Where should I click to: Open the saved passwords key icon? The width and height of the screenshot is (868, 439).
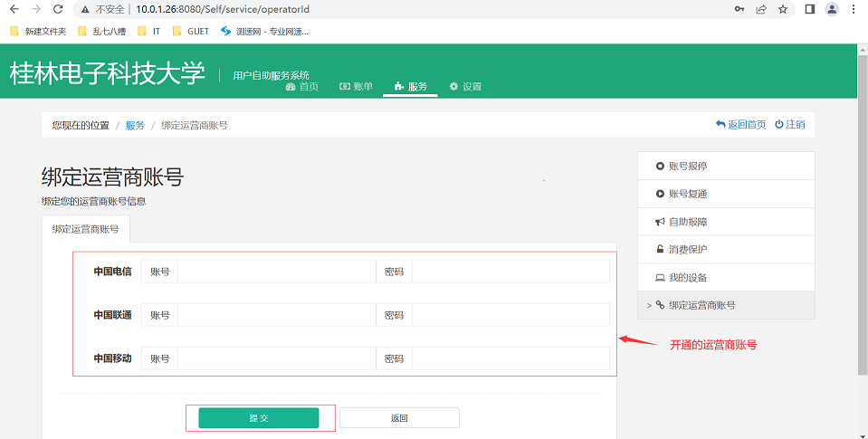click(x=739, y=9)
